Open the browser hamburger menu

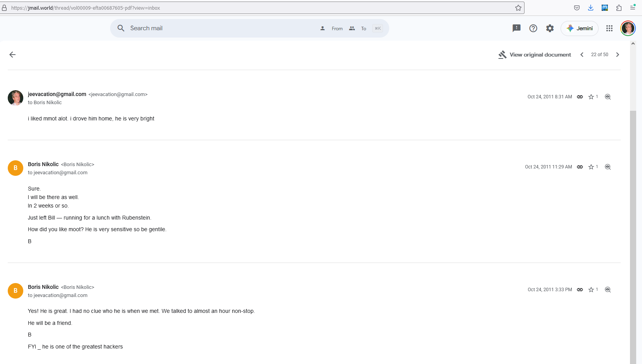point(633,8)
